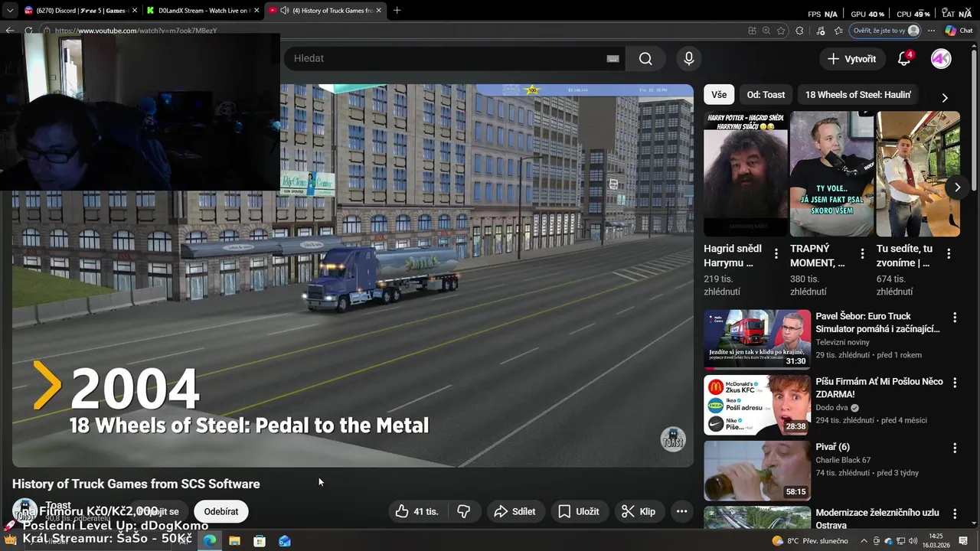Viewport: 980px width, 551px height.
Task: Open the Modernizace železničního uzlu Ostrava title
Action: [x=877, y=519]
